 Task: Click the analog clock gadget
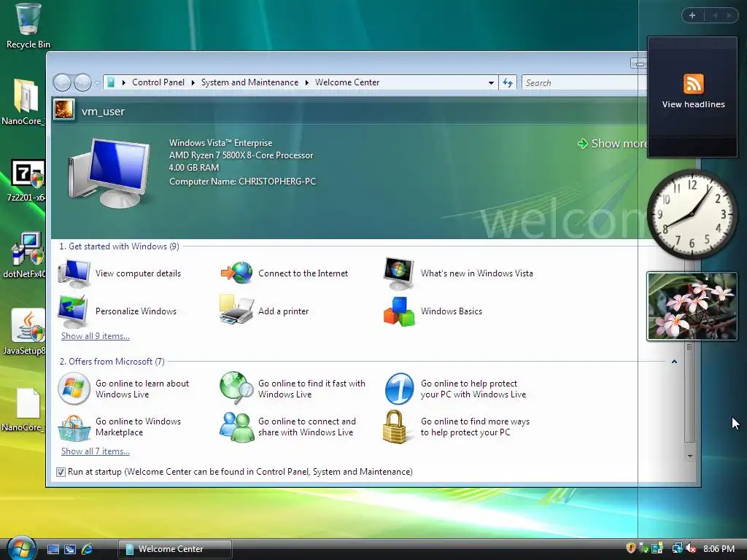coord(692,214)
